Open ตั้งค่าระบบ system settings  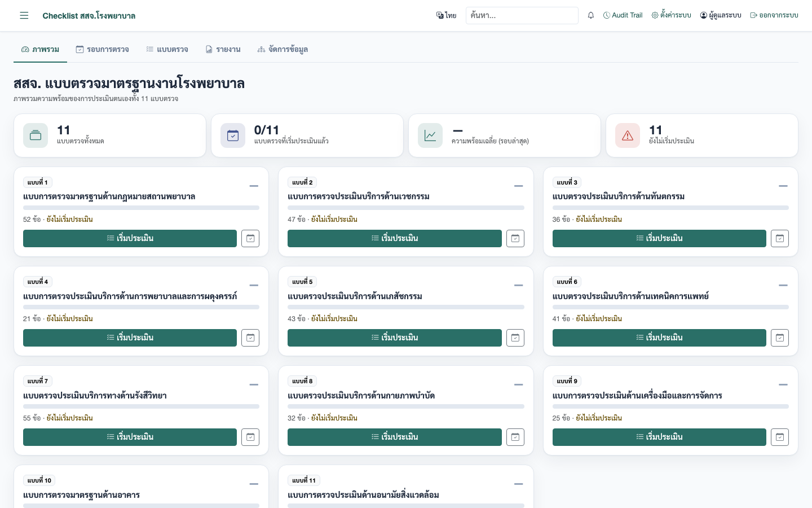(671, 15)
